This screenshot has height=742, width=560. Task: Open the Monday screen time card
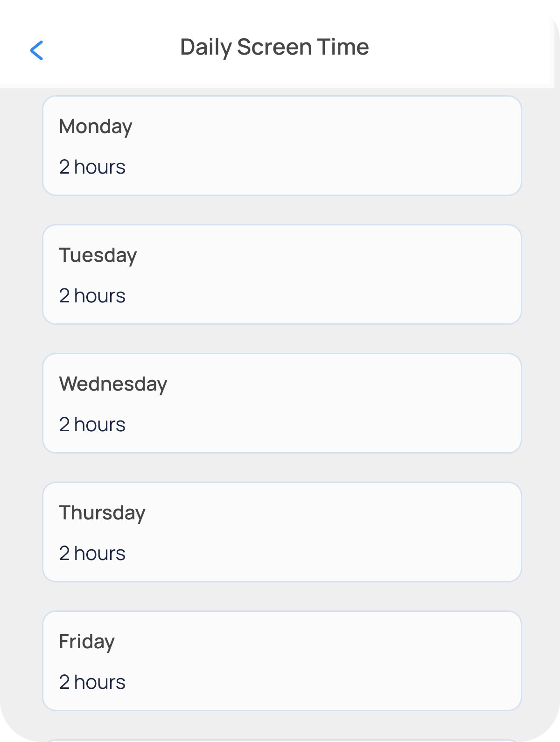point(282,146)
